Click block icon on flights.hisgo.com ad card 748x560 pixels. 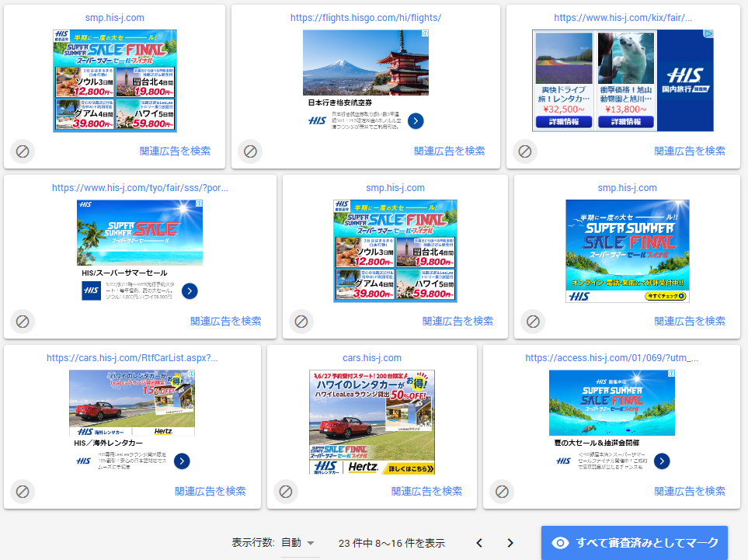pyautogui.click(x=250, y=151)
